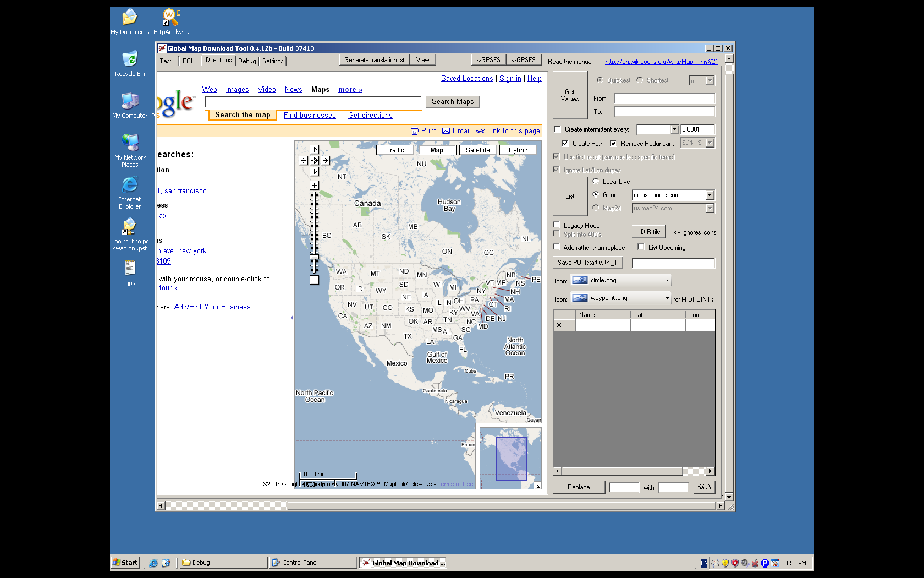
Task: Click the Print printer icon
Action: (x=415, y=131)
